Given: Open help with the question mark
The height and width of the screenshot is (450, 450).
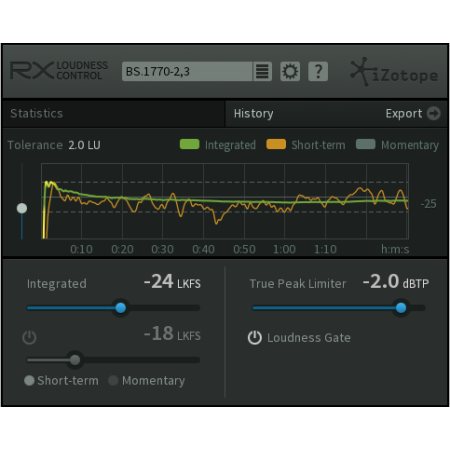Looking at the screenshot, I should (318, 71).
